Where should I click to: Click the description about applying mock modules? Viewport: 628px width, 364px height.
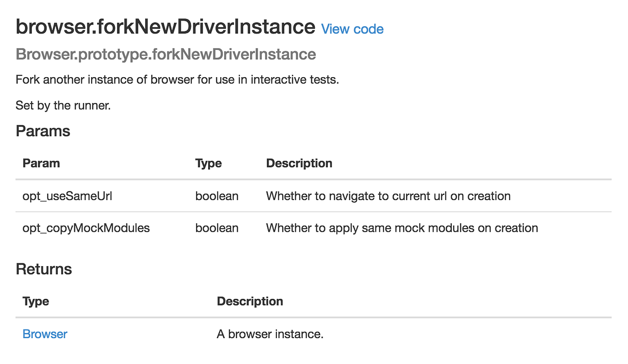[x=401, y=228]
